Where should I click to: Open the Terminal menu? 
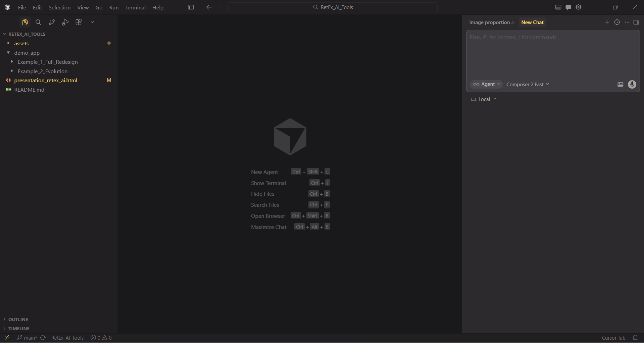pos(136,7)
